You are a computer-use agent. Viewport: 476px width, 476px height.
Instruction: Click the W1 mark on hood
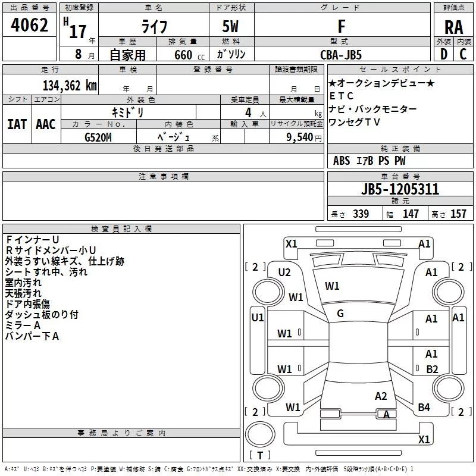pyautogui.click(x=332, y=286)
